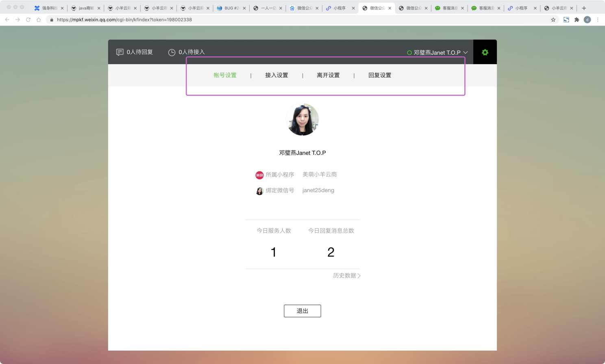Click the green online status circle

(409, 53)
